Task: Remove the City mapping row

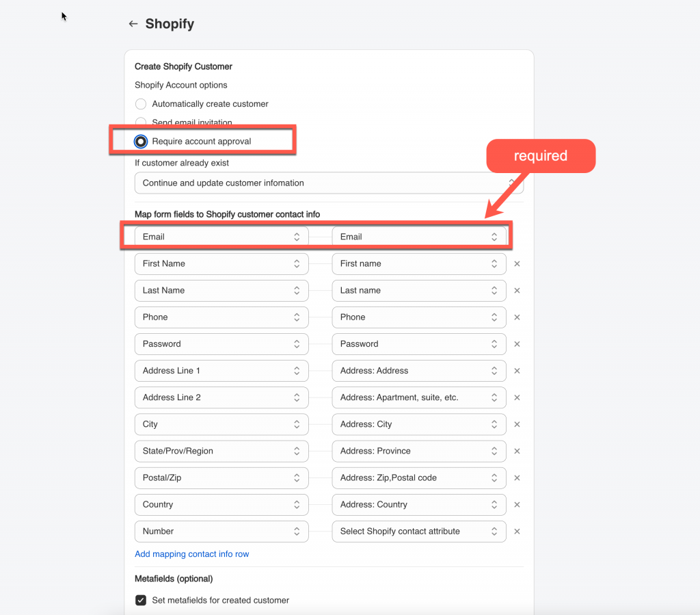Action: (x=517, y=424)
